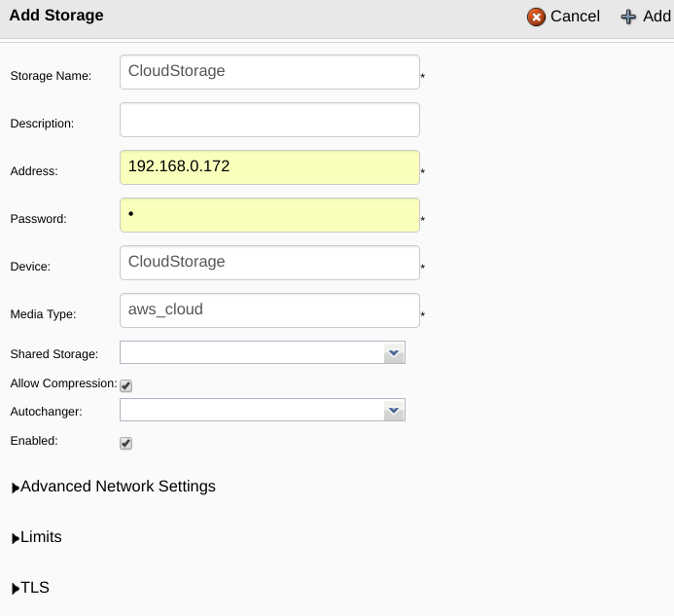The image size is (674, 616).
Task: Click the triangle icon next to Limits
Action: point(16,538)
